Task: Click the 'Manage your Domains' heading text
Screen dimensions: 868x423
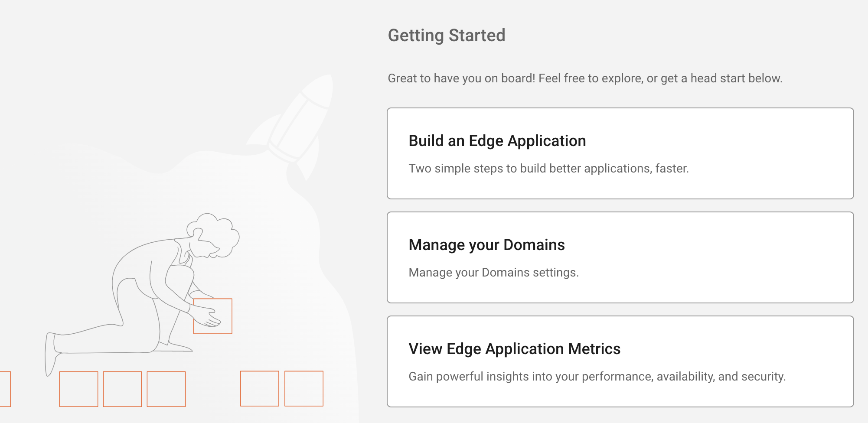Action: (x=486, y=245)
